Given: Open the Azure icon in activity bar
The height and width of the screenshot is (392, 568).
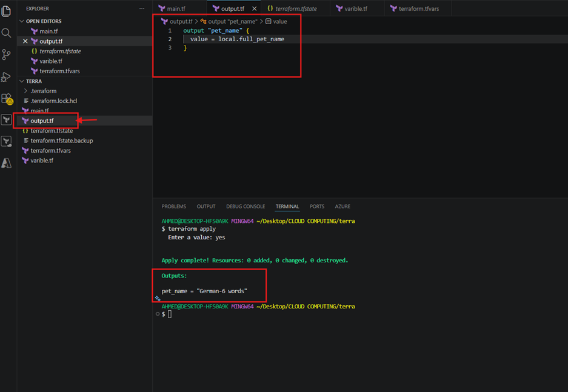Looking at the screenshot, I should [6, 163].
